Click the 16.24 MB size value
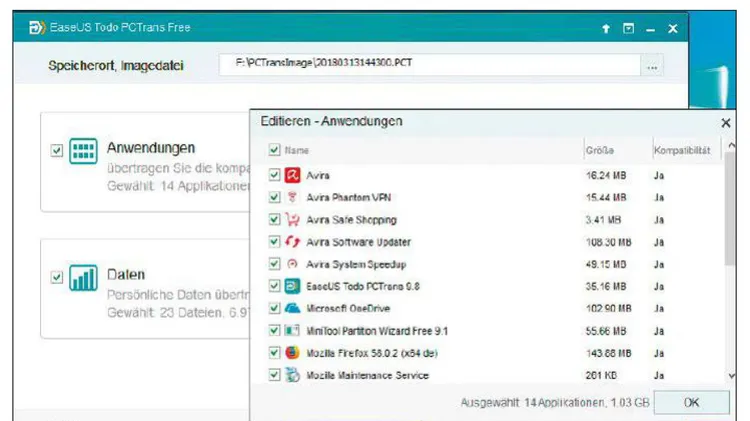The height and width of the screenshot is (421, 750). [x=606, y=176]
